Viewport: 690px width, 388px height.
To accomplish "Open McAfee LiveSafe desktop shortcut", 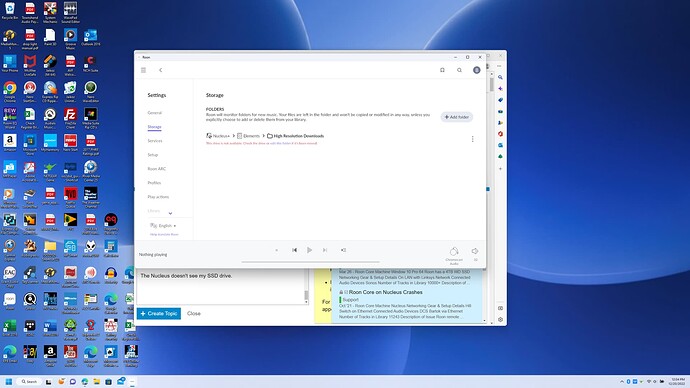I will point(29,65).
